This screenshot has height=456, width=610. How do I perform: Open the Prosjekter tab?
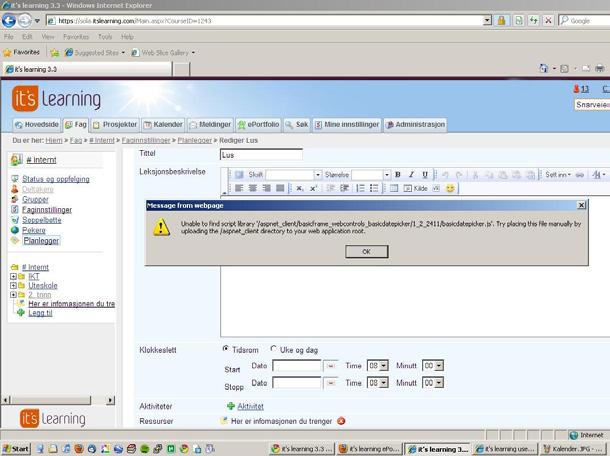[115, 125]
